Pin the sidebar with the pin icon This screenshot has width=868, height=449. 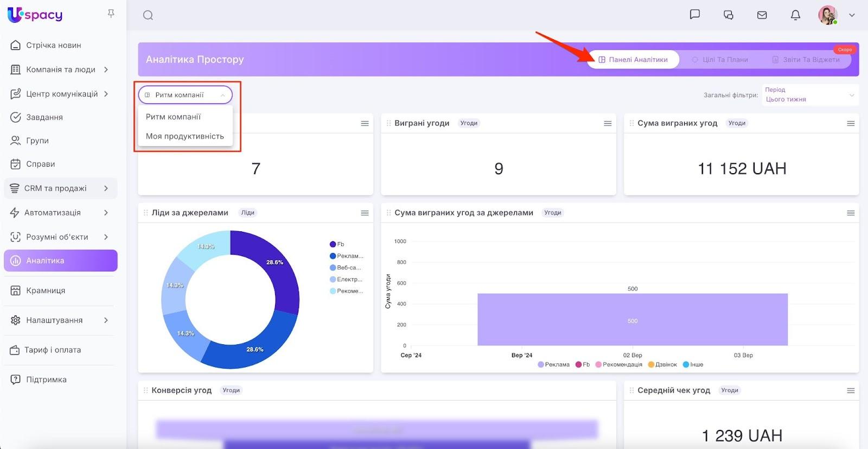pyautogui.click(x=111, y=14)
